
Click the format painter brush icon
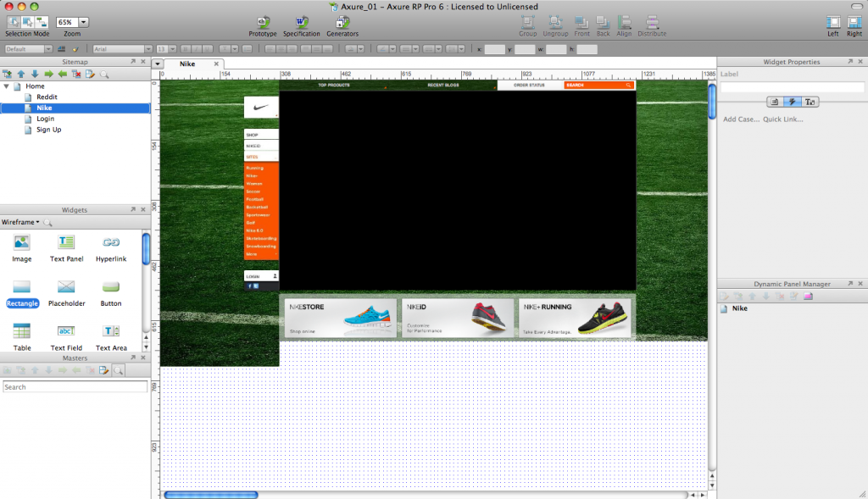[x=75, y=49]
